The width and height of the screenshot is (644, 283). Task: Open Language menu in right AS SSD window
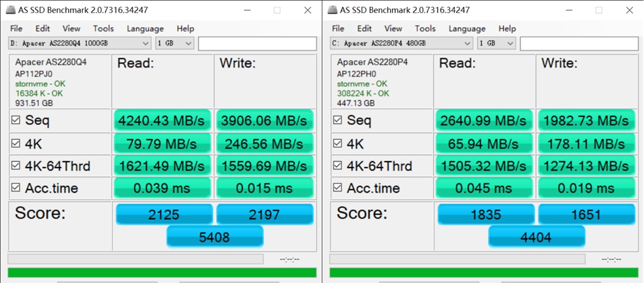tap(467, 29)
